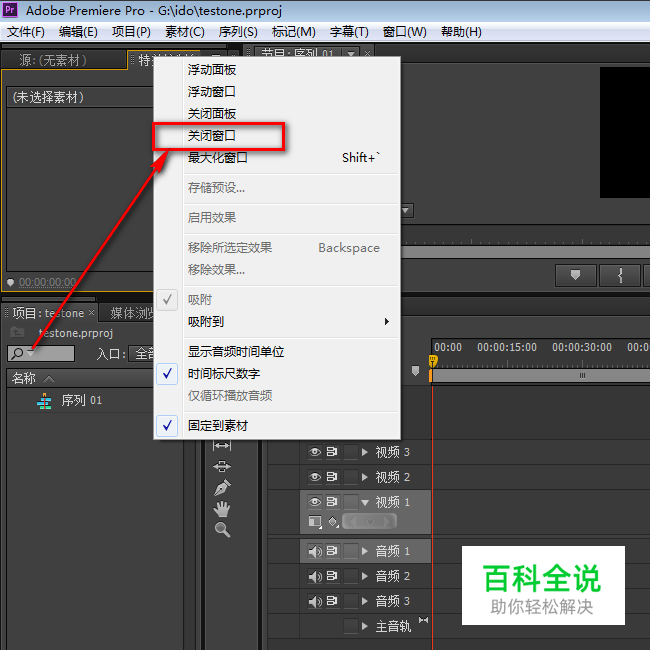Screen dimensions: 650x650
Task: Click the search magnifier icon in project panel
Action: pos(17,354)
